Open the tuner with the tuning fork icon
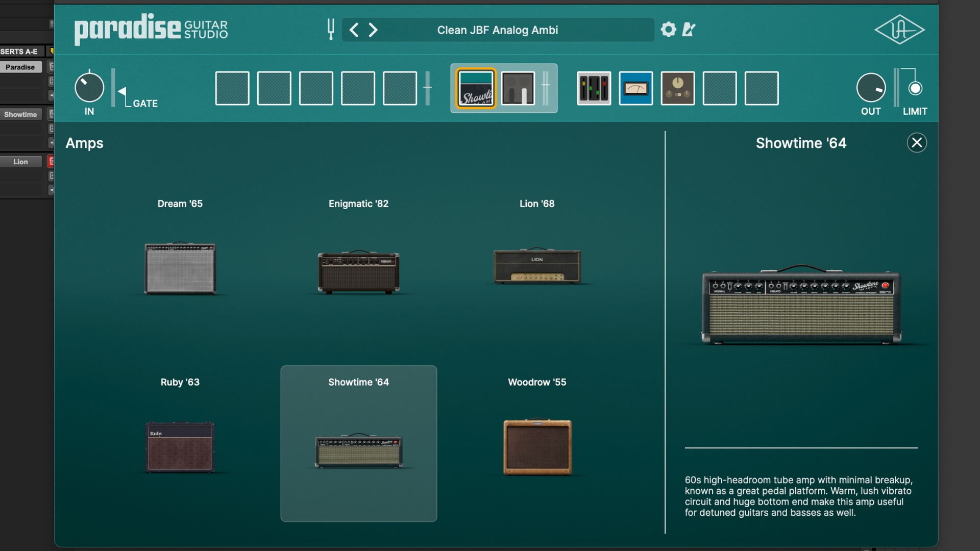The height and width of the screenshot is (551, 980). pos(330,30)
